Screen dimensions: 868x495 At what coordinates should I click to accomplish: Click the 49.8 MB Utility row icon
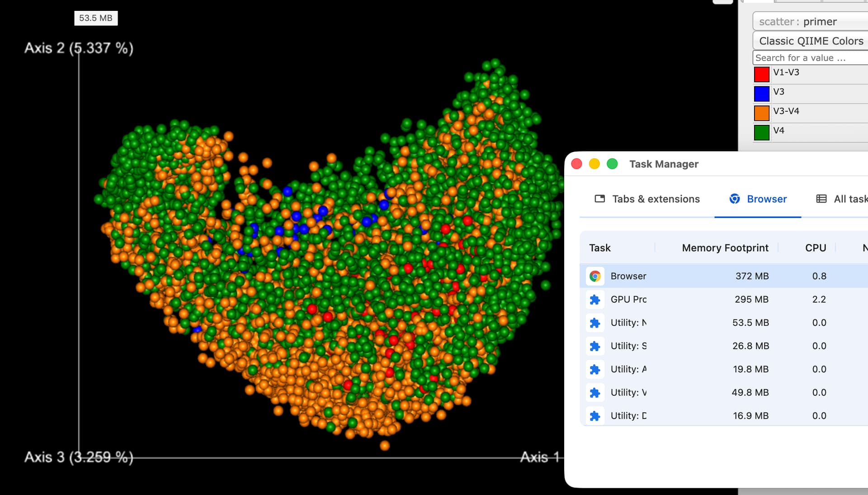tap(595, 393)
